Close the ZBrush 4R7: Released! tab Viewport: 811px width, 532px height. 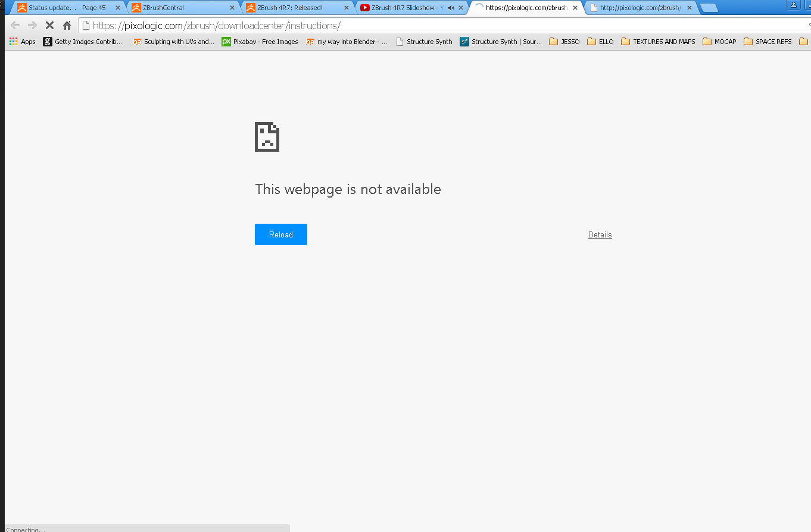click(347, 8)
